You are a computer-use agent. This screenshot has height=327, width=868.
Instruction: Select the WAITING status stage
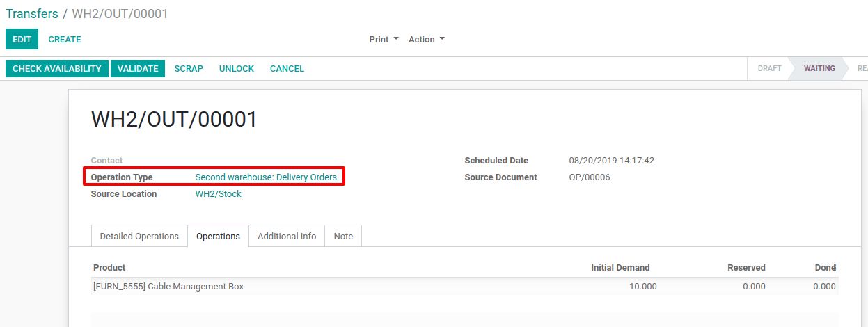[819, 69]
